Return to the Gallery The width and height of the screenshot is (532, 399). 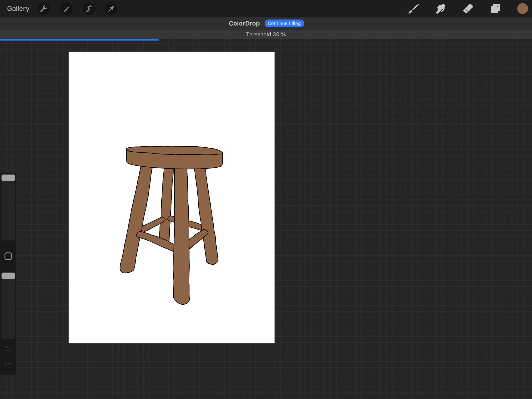point(18,9)
